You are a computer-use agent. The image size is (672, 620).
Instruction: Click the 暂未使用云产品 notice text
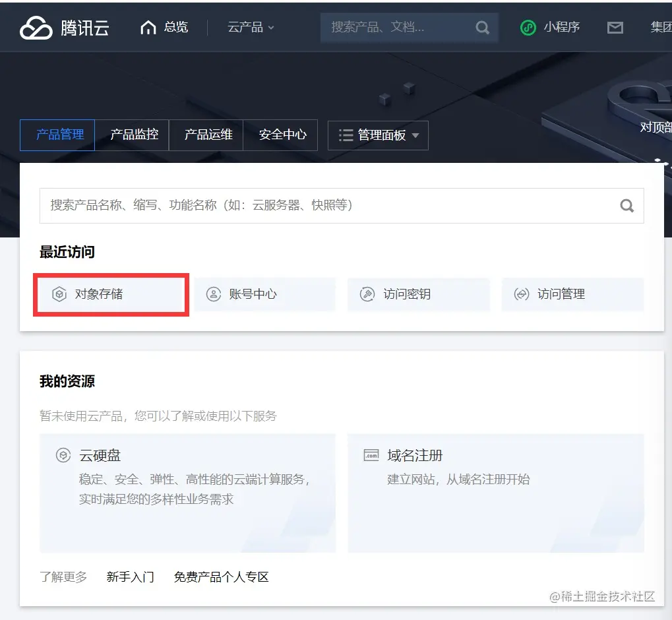158,416
